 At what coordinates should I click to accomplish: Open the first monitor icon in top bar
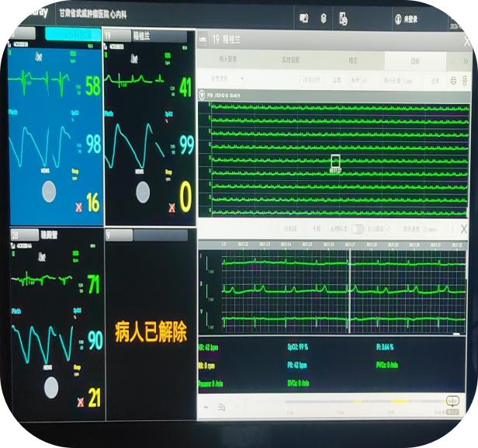click(304, 17)
